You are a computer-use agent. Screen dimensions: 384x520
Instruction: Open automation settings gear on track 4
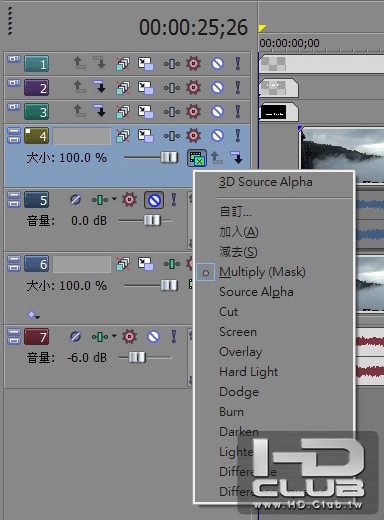(x=194, y=136)
